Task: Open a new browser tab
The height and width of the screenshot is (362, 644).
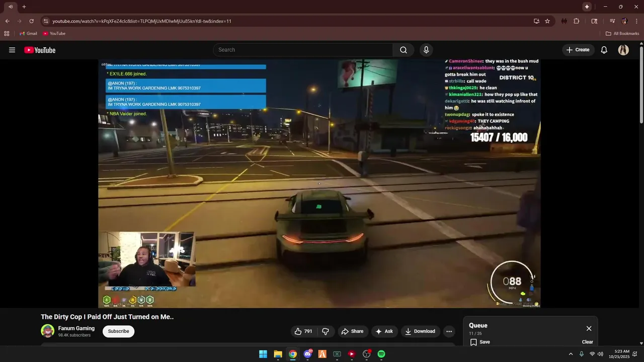Action: click(x=24, y=7)
